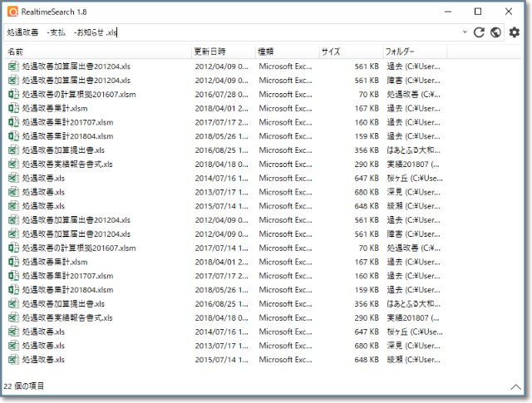
Task: Open settings with the gear icon
Action: (515, 32)
